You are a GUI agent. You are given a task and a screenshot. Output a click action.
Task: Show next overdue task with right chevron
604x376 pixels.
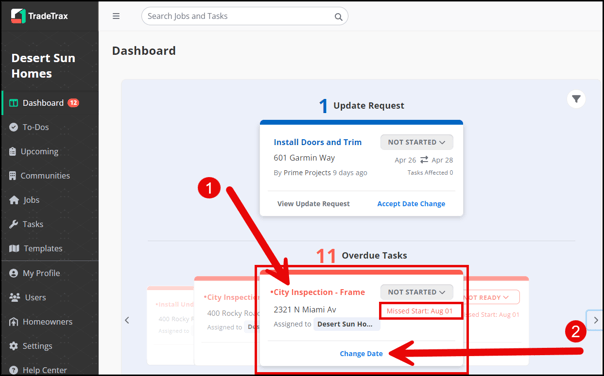point(596,320)
